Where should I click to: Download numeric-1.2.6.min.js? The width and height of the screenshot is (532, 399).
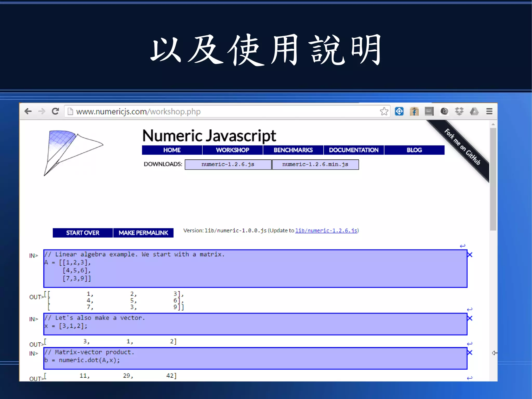click(315, 165)
